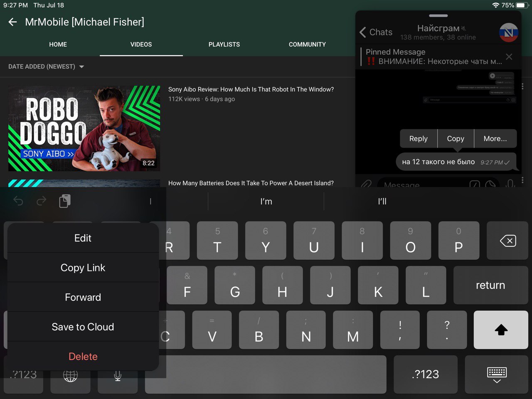
Task: Tap the Найсграм group avatar
Action: 509,32
